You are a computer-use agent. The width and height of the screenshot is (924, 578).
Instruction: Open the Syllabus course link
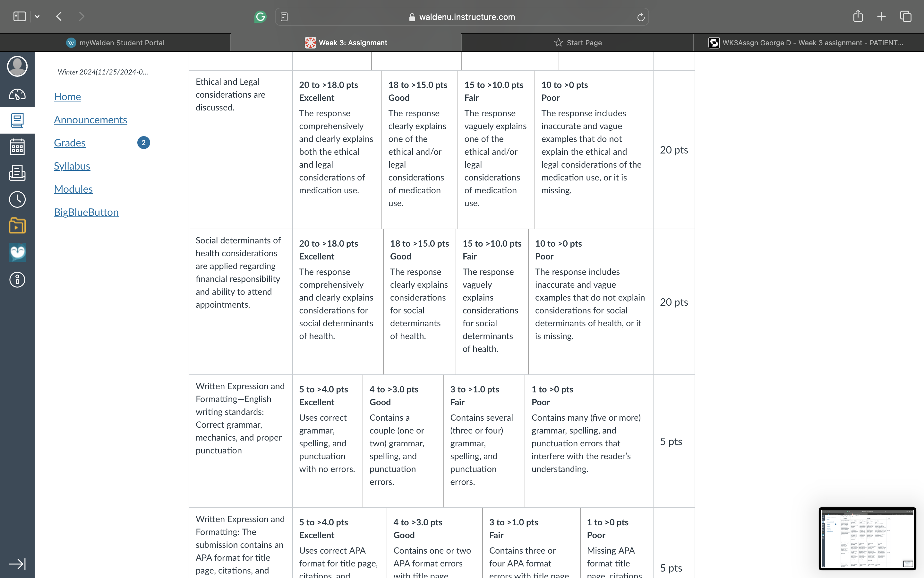pyautogui.click(x=72, y=166)
